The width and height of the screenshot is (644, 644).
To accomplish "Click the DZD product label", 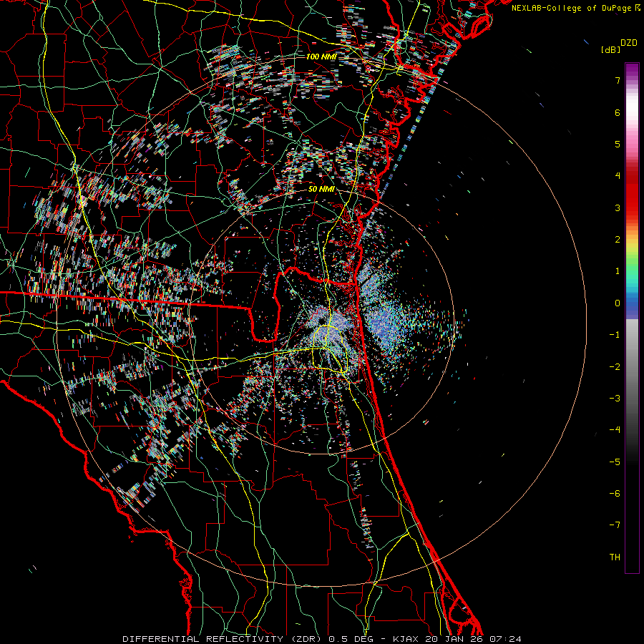I will coord(629,43).
